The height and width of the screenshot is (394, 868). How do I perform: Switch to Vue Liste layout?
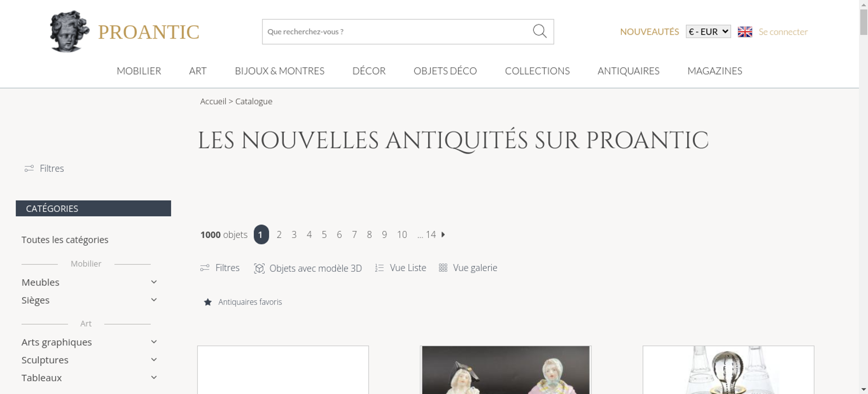point(401,268)
